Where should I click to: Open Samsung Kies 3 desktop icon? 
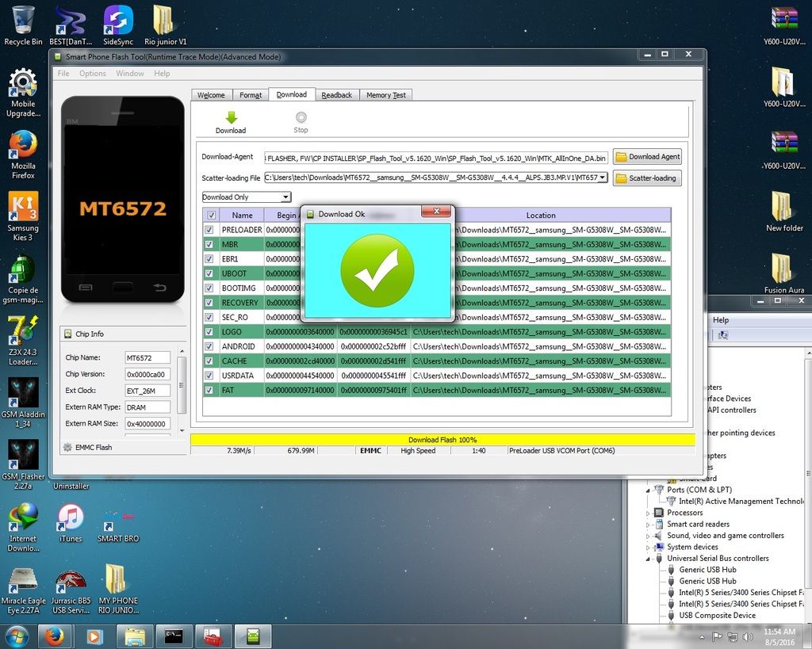[23, 209]
